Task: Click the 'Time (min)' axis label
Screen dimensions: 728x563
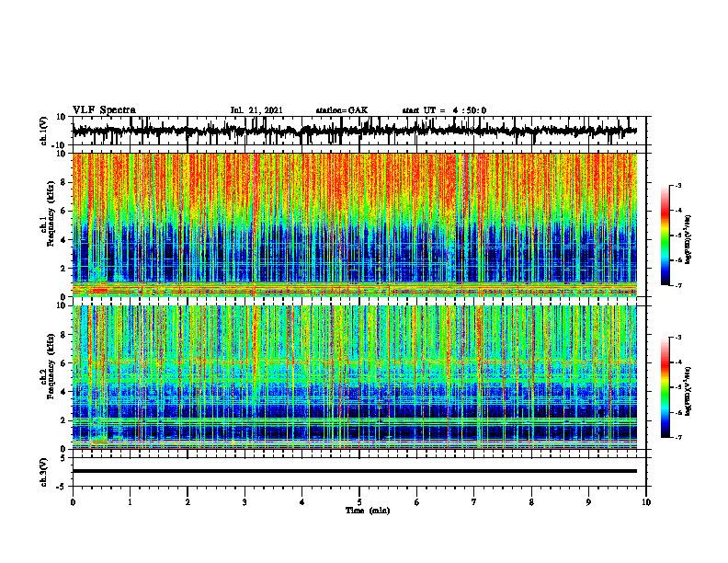Action: click(368, 511)
